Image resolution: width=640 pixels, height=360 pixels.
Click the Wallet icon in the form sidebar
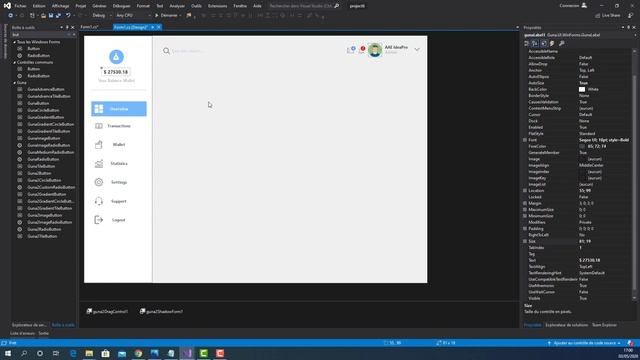click(x=99, y=144)
